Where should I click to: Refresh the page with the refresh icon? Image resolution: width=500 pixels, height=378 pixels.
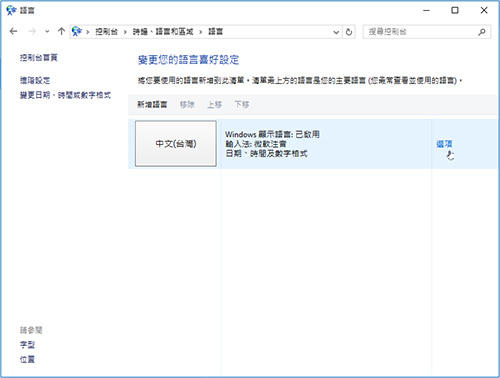pos(349,32)
